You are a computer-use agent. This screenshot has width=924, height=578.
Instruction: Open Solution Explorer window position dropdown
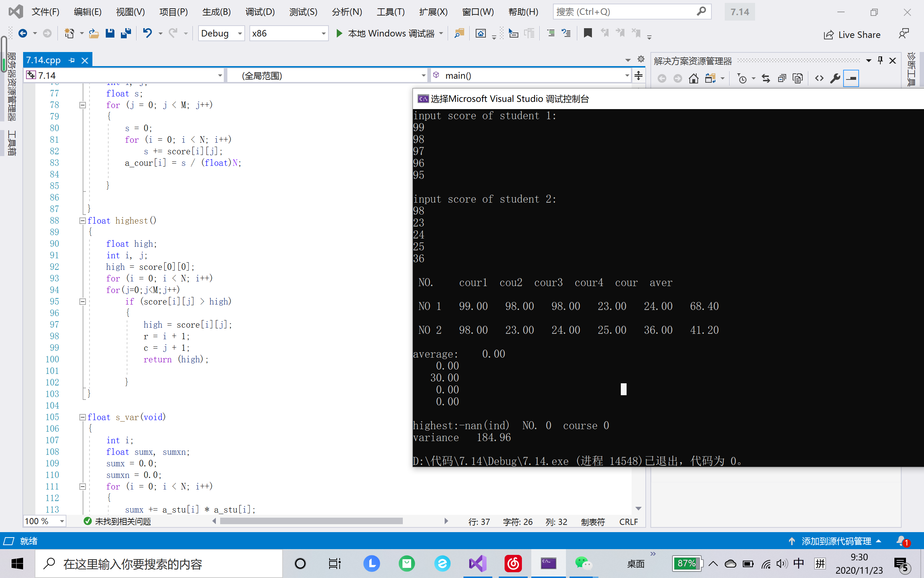pos(869,60)
